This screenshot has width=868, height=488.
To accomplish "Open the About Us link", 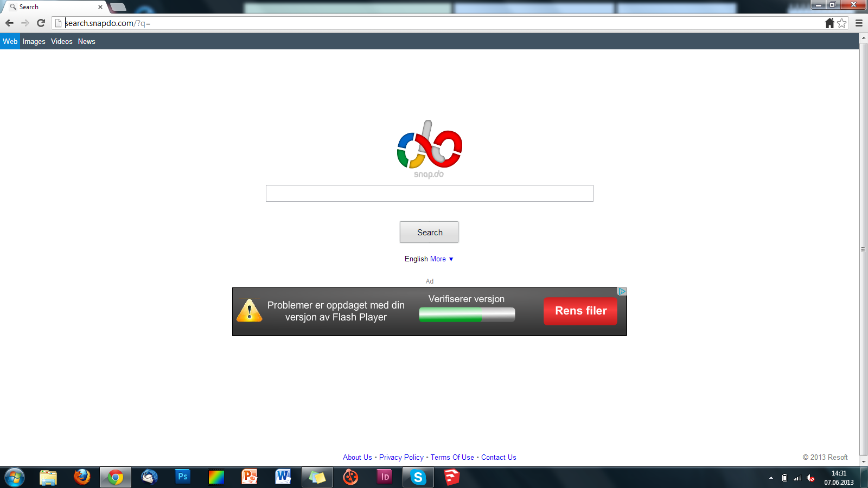I will click(x=358, y=457).
